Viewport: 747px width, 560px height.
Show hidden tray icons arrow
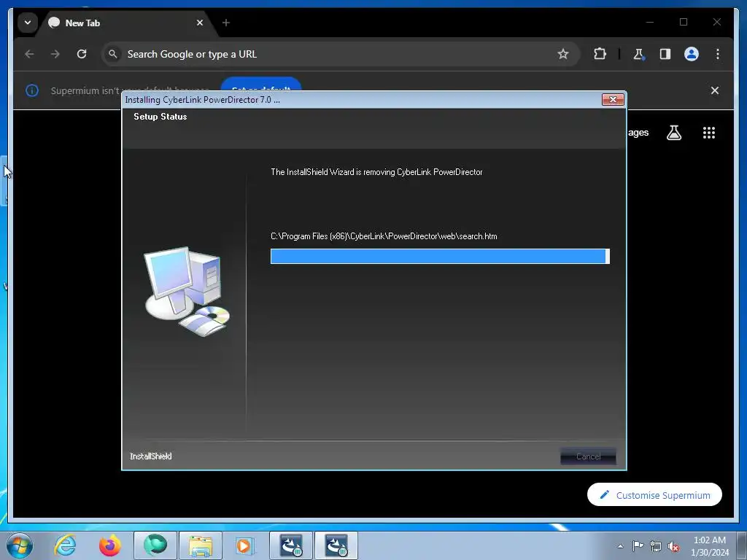(x=620, y=546)
